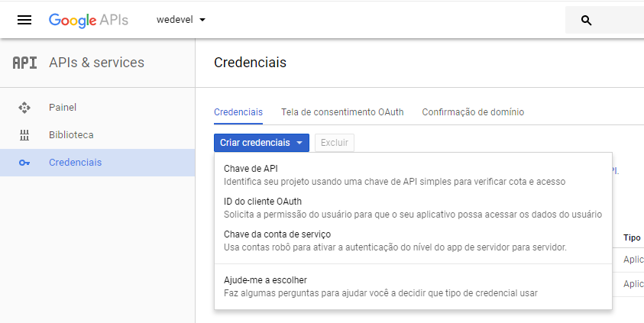Click the APIs & services title text
This screenshot has height=323, width=644.
point(96,63)
